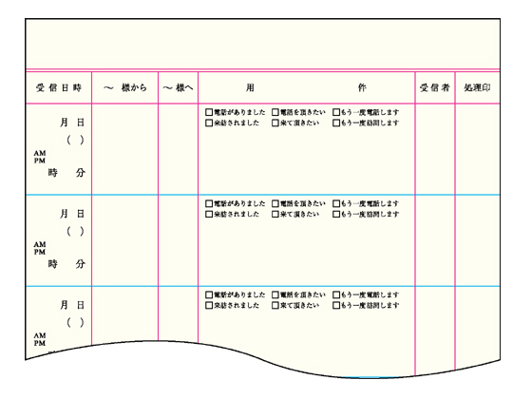The image size is (532, 399).
Task: Check 来て頂きたい in the first row
Action: (x=275, y=123)
